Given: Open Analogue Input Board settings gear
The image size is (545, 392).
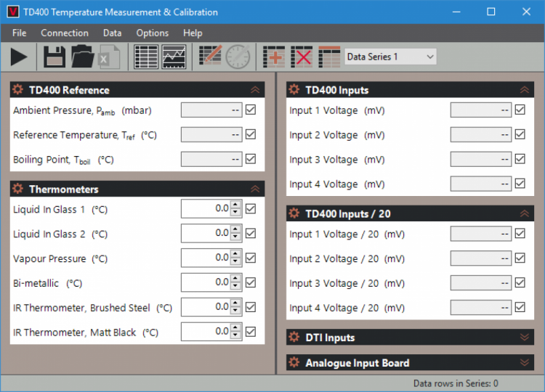Looking at the screenshot, I should [x=294, y=362].
